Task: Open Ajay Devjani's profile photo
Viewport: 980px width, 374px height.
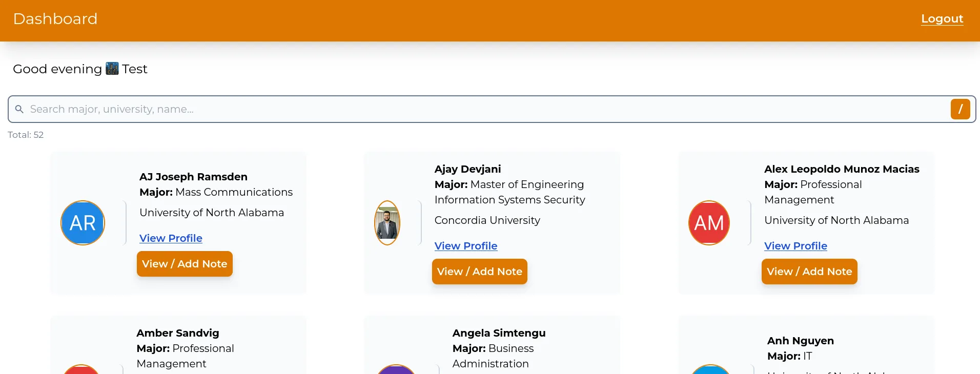Action: pyautogui.click(x=387, y=223)
